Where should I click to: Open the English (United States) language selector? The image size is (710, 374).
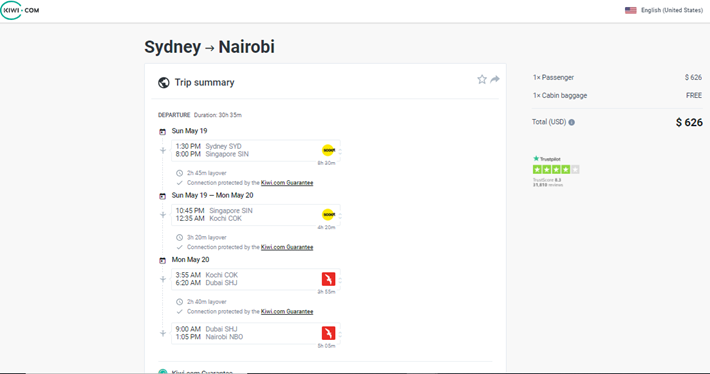click(664, 10)
